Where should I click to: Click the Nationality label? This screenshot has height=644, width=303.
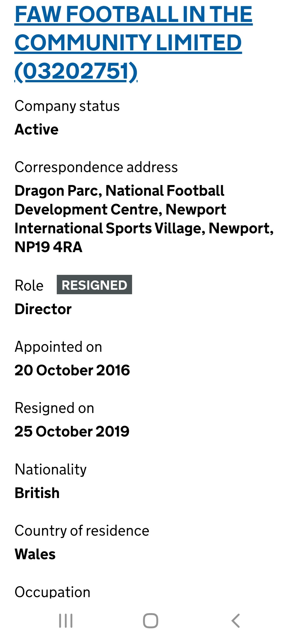click(51, 469)
